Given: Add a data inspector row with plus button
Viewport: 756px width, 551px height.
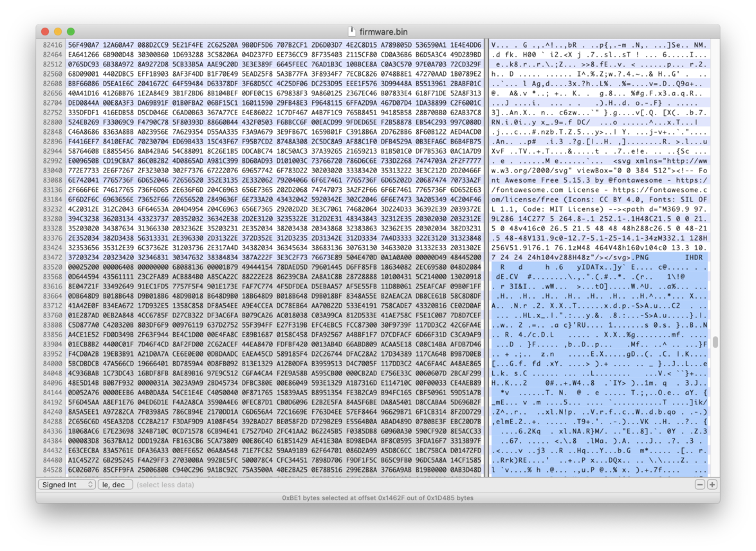Looking at the screenshot, I should (x=712, y=485).
